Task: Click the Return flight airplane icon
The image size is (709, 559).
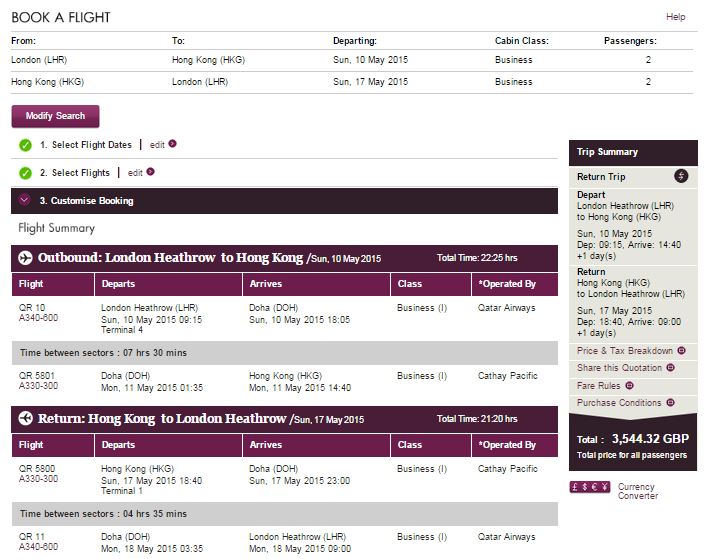Action: click(26, 419)
